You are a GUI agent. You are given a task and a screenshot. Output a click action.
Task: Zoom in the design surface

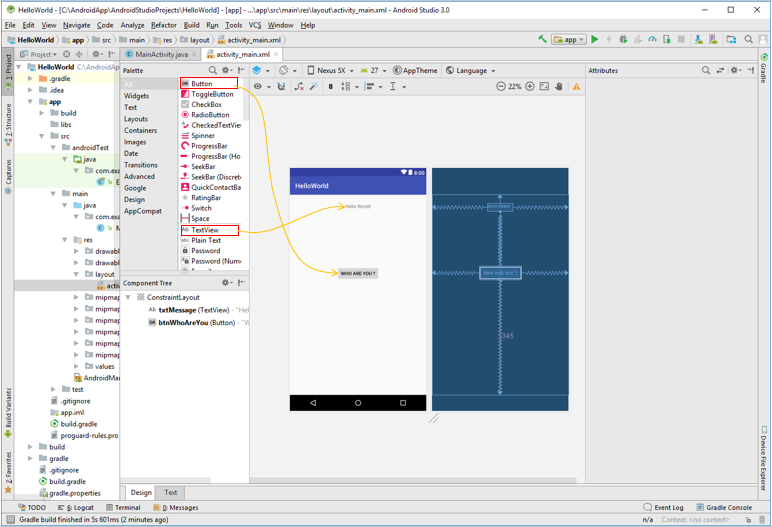point(530,86)
